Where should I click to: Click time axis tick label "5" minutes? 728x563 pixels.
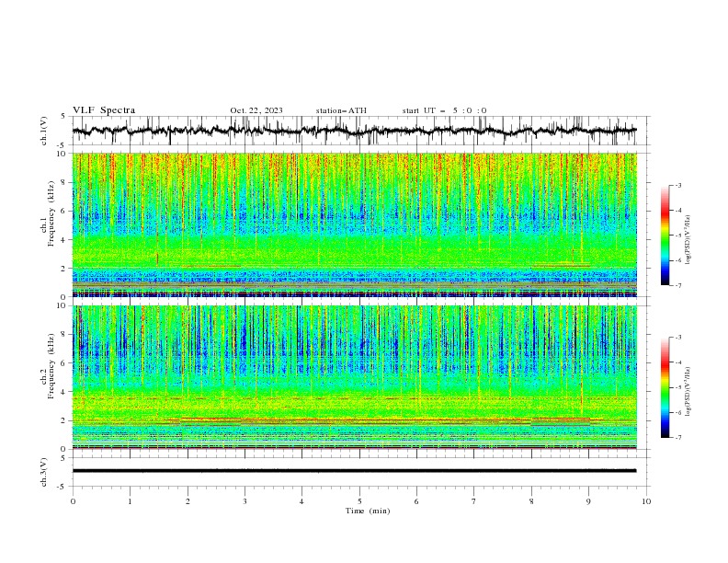[359, 501]
